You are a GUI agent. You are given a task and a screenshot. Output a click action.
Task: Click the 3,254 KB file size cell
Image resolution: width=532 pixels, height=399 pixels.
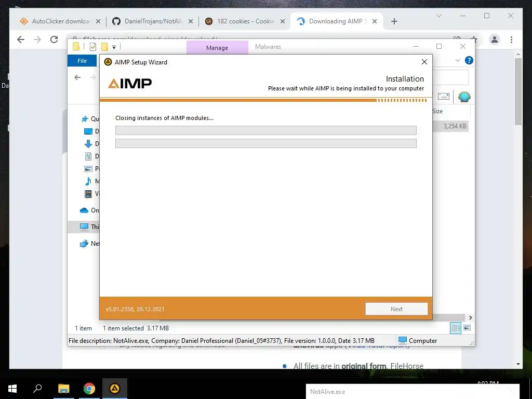[x=455, y=126]
